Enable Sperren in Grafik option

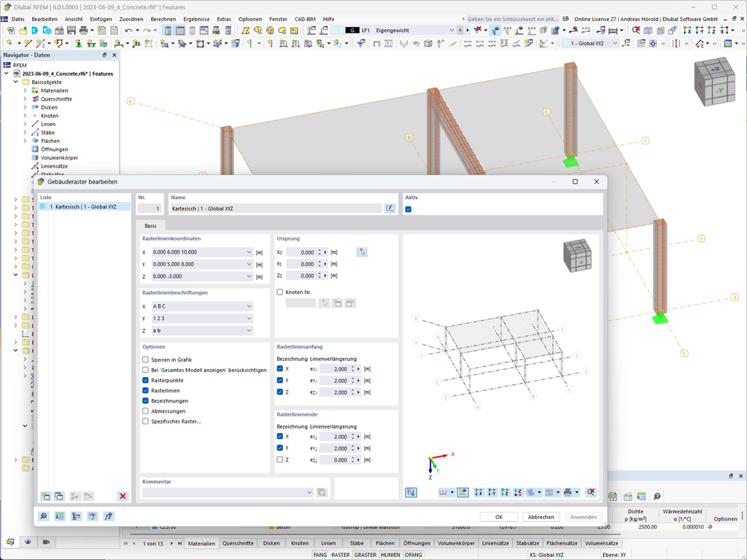tap(145, 359)
